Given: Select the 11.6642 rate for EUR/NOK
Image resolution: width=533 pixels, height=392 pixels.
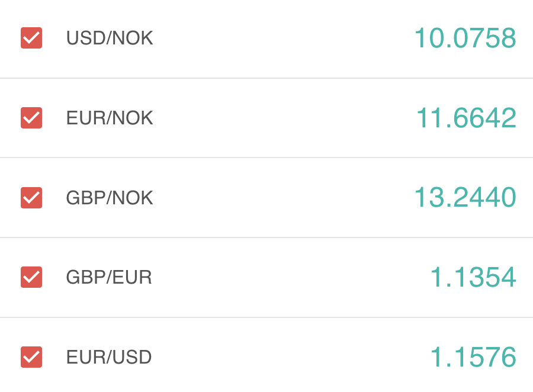Looking at the screenshot, I should [x=466, y=118].
